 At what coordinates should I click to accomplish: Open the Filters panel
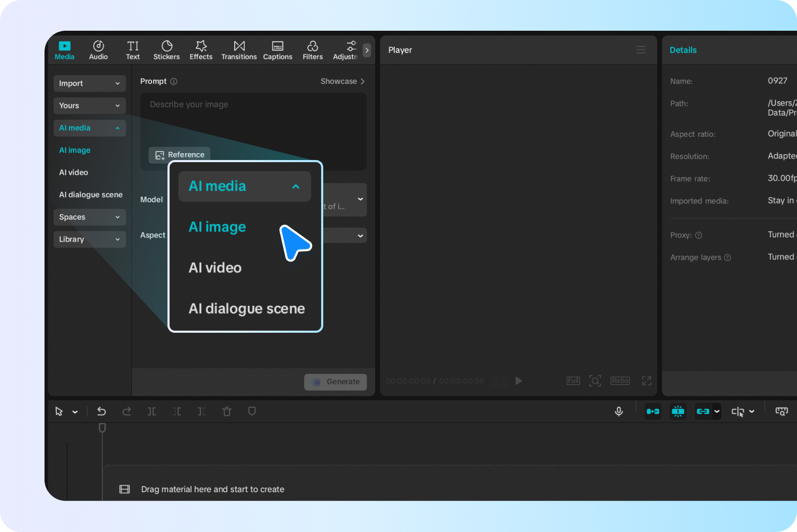pos(313,50)
